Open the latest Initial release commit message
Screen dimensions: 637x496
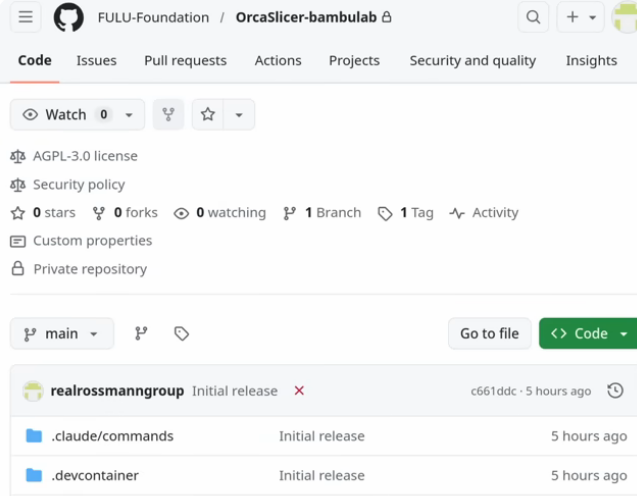click(x=235, y=391)
